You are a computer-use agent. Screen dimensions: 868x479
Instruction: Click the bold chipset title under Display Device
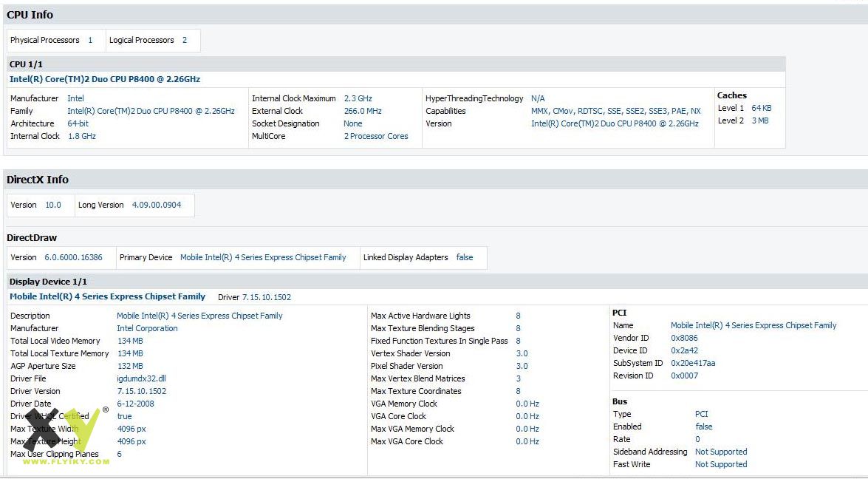pos(107,297)
